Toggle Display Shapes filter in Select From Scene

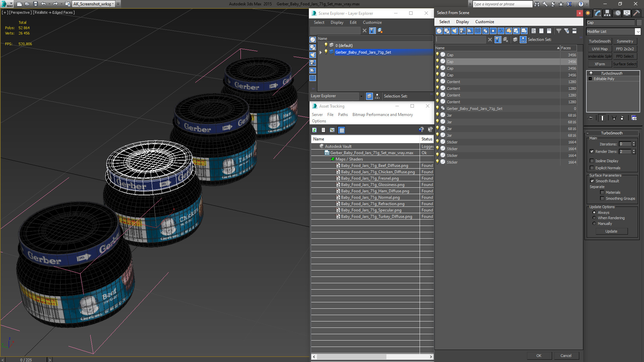[x=447, y=31]
